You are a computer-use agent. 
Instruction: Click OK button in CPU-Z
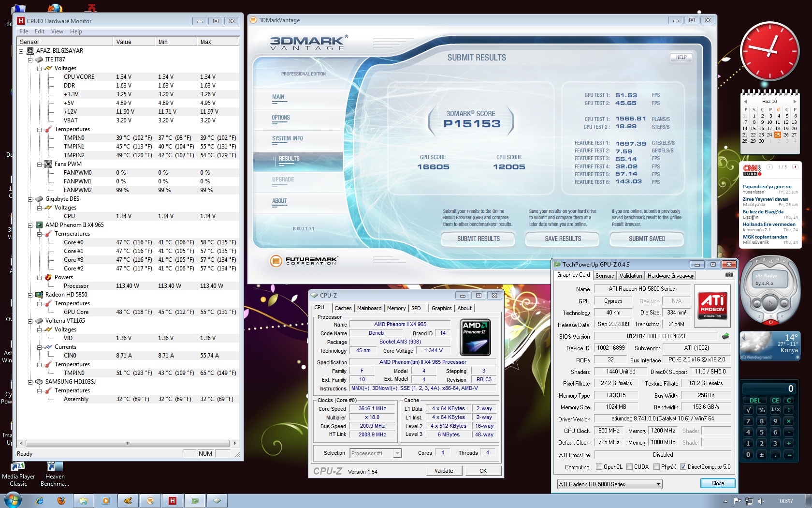point(483,471)
